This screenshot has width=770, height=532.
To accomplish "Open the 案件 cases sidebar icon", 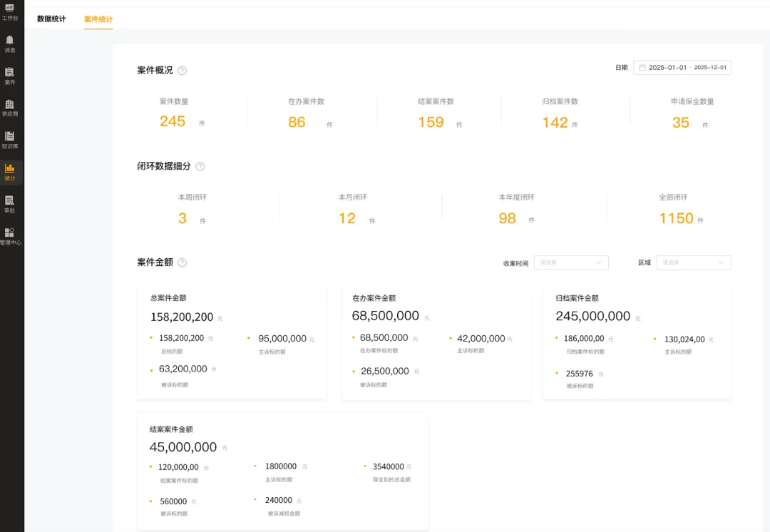I will 10,76.
